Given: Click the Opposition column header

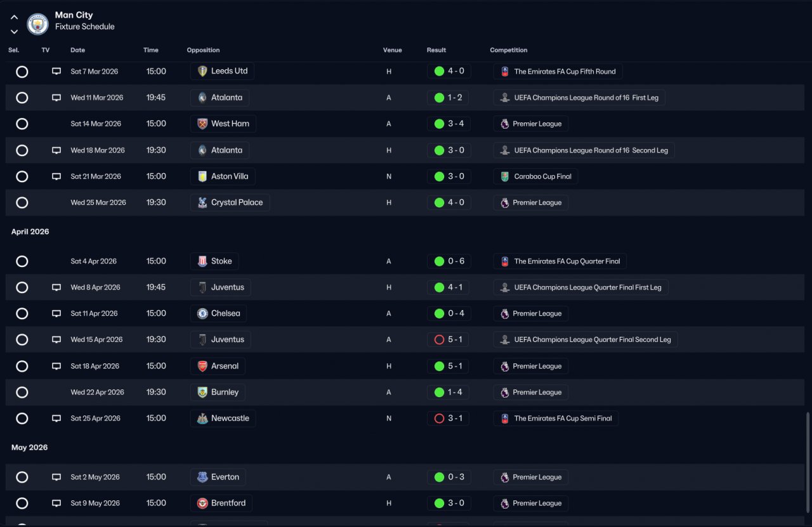Looking at the screenshot, I should click(203, 50).
